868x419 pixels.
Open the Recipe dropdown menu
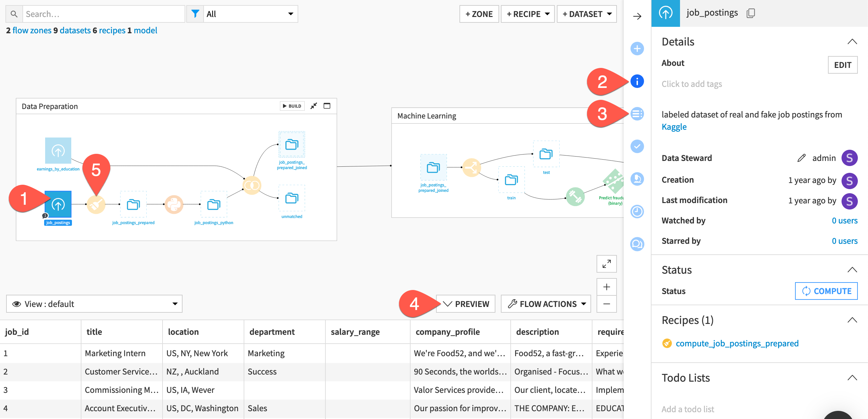[529, 14]
